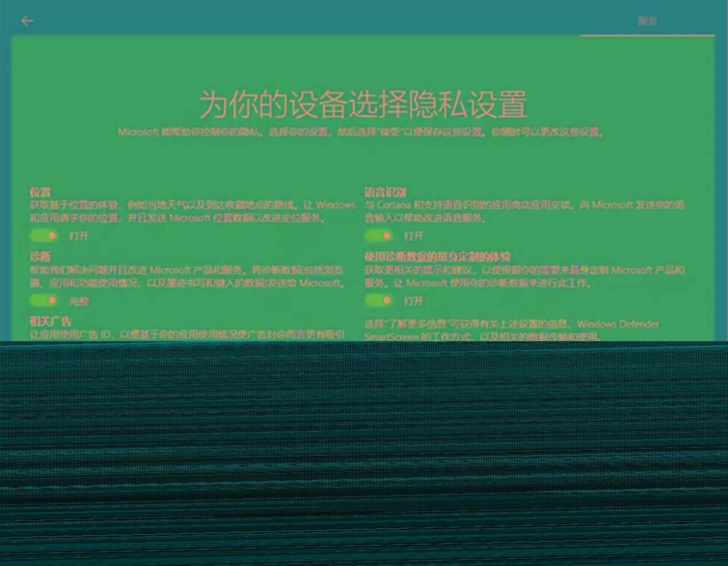The width and height of the screenshot is (728, 566).
Task: Click the underline beneath the 服务 tab
Action: (648, 35)
